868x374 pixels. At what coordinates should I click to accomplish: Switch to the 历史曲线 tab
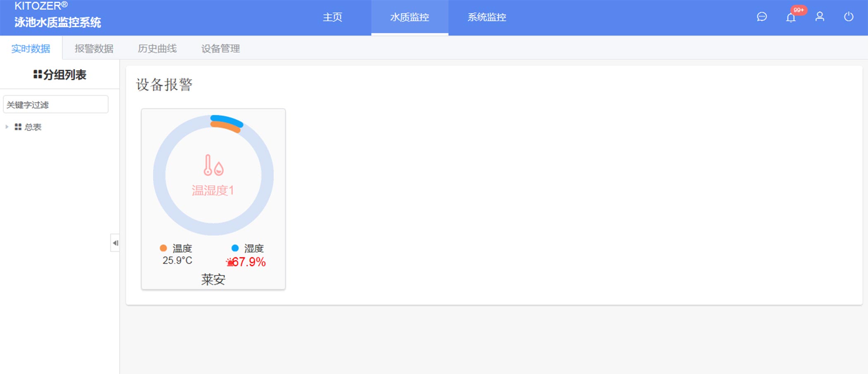(157, 48)
